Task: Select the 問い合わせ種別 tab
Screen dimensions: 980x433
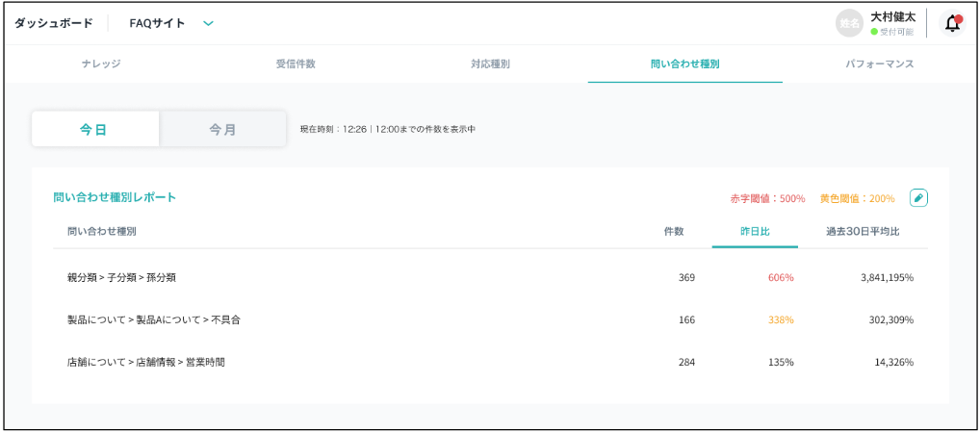Action: 684,64
